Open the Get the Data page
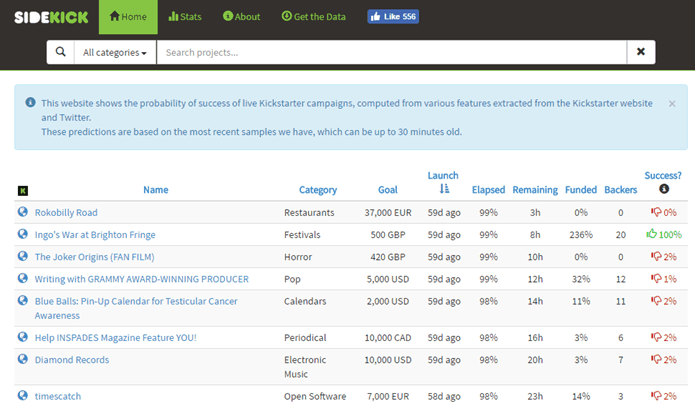The width and height of the screenshot is (695, 406). (x=313, y=17)
